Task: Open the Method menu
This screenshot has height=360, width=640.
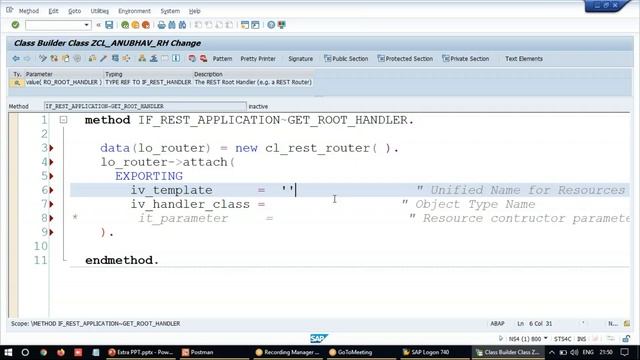Action: 29,11
